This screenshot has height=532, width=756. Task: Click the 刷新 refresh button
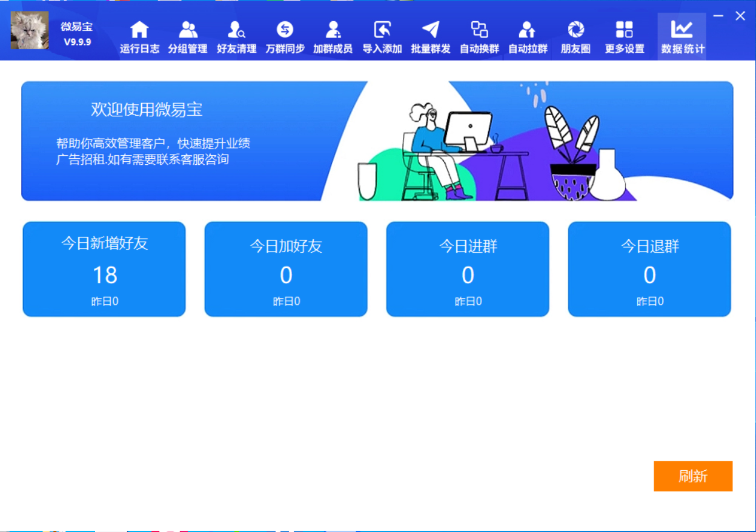tap(693, 476)
